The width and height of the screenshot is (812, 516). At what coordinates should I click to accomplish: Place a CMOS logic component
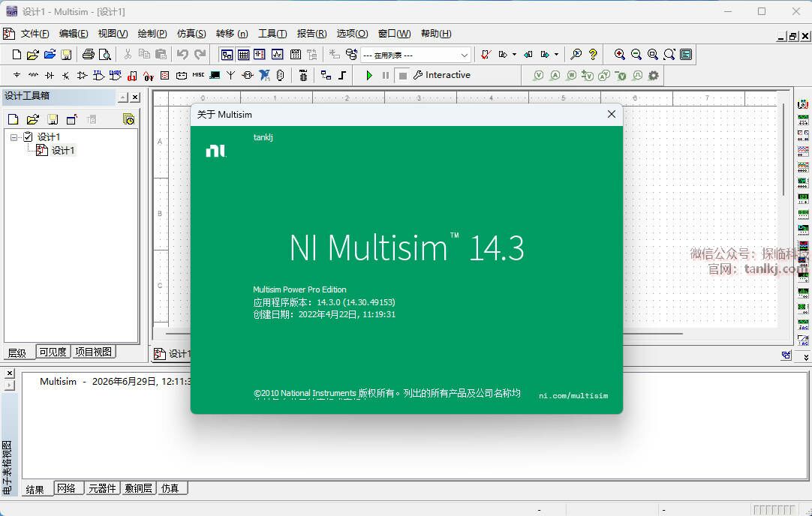click(x=116, y=76)
